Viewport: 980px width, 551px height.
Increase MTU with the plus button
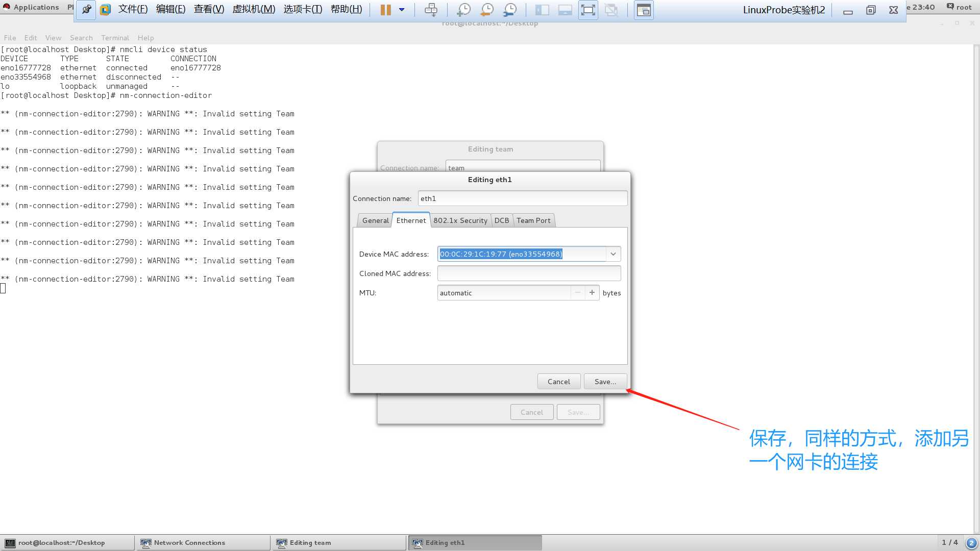tap(592, 293)
